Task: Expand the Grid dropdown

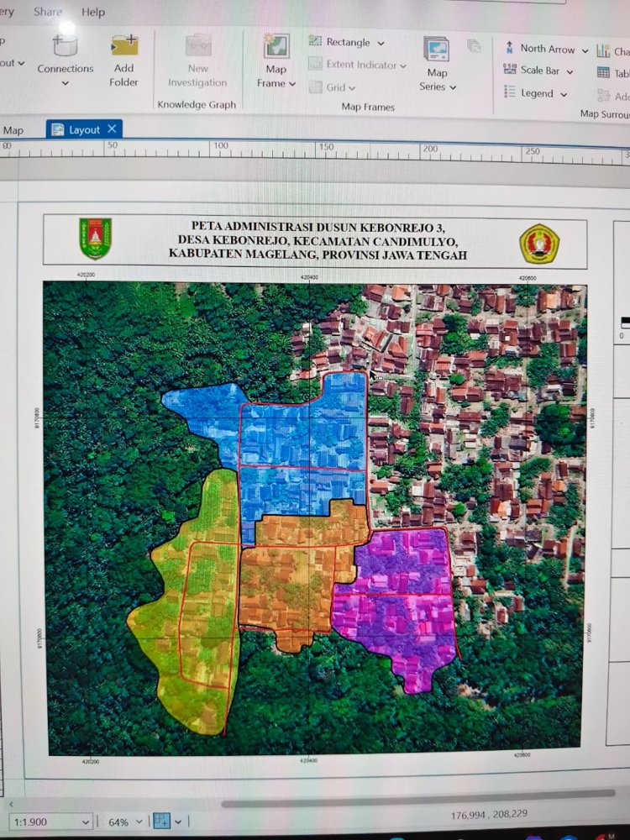Action: click(352, 87)
